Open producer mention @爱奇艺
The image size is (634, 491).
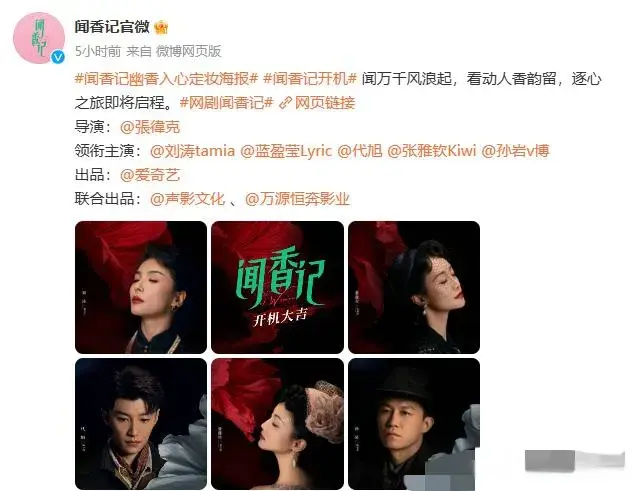[150, 175]
